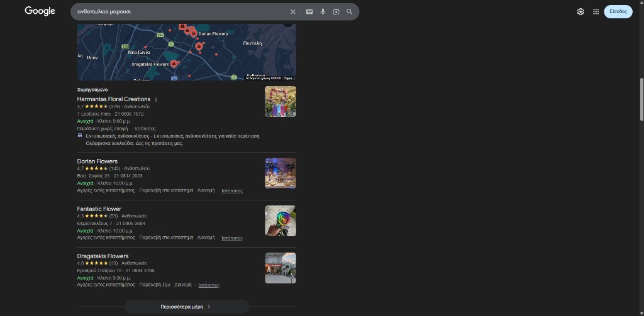Click Παραλαβή στο κατάστημα under Fantastic Flower
644x316 pixels.
pos(166,237)
